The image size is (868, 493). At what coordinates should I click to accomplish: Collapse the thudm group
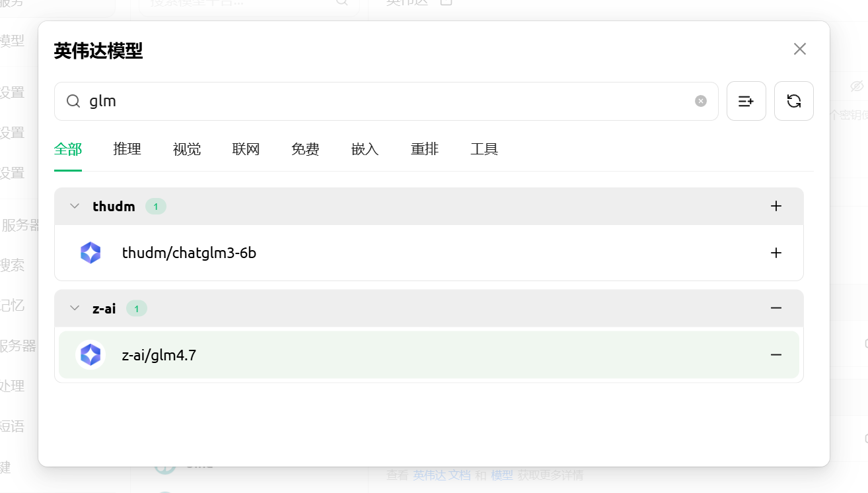point(75,207)
